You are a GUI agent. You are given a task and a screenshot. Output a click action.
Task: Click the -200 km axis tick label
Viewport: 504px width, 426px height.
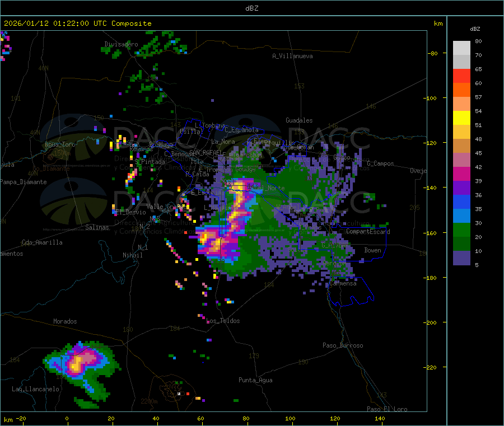click(x=430, y=322)
